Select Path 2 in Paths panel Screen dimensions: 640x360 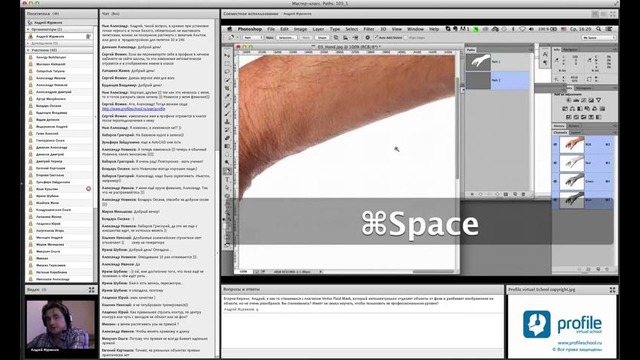pos(498,80)
